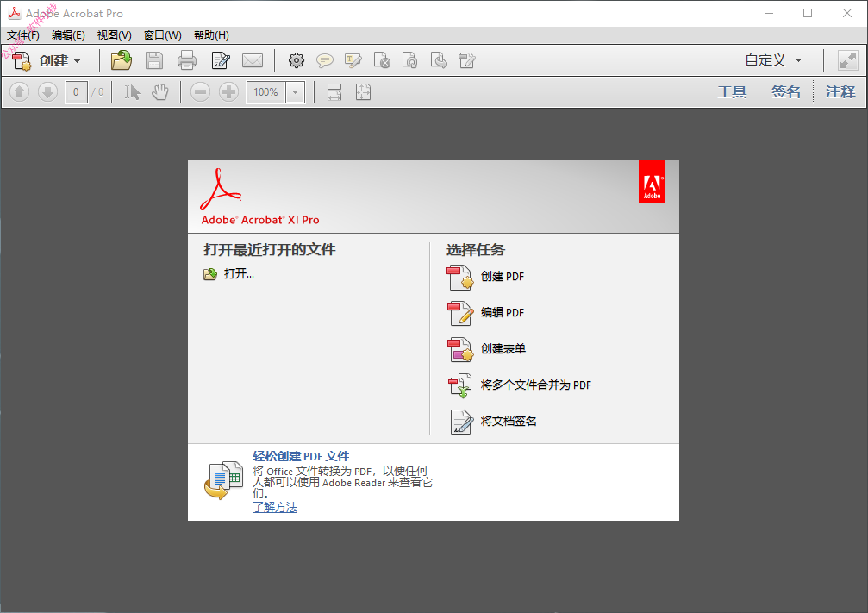Open the 帮助(H) menu
Image resolution: width=868 pixels, height=613 pixels.
pyautogui.click(x=211, y=34)
